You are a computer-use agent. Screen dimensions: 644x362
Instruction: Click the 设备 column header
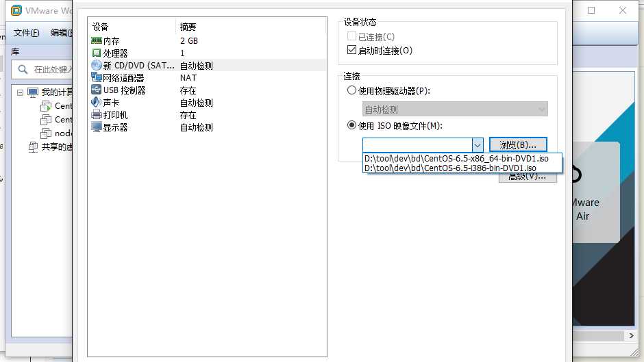coord(100,27)
